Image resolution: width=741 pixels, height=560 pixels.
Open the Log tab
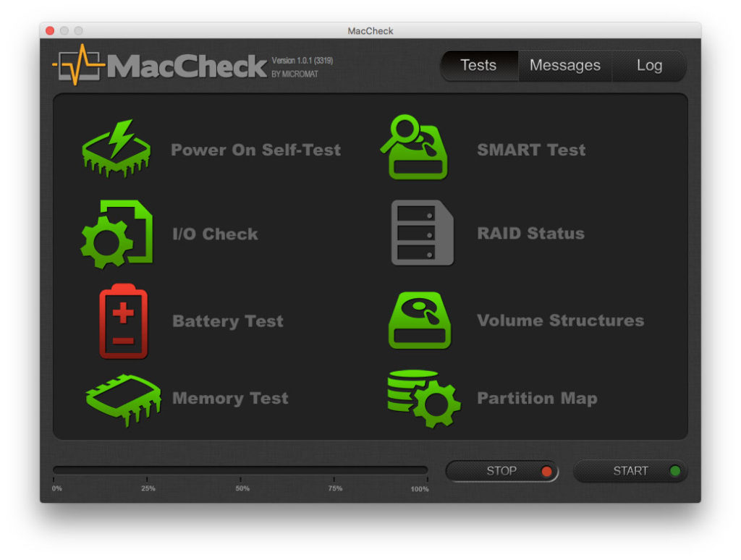click(649, 65)
